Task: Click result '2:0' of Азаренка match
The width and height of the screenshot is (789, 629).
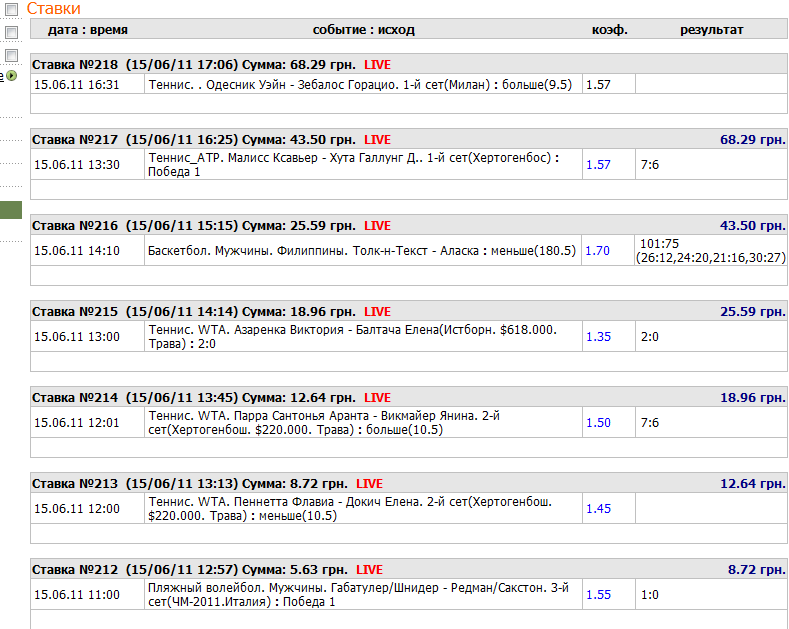Action: [x=650, y=337]
